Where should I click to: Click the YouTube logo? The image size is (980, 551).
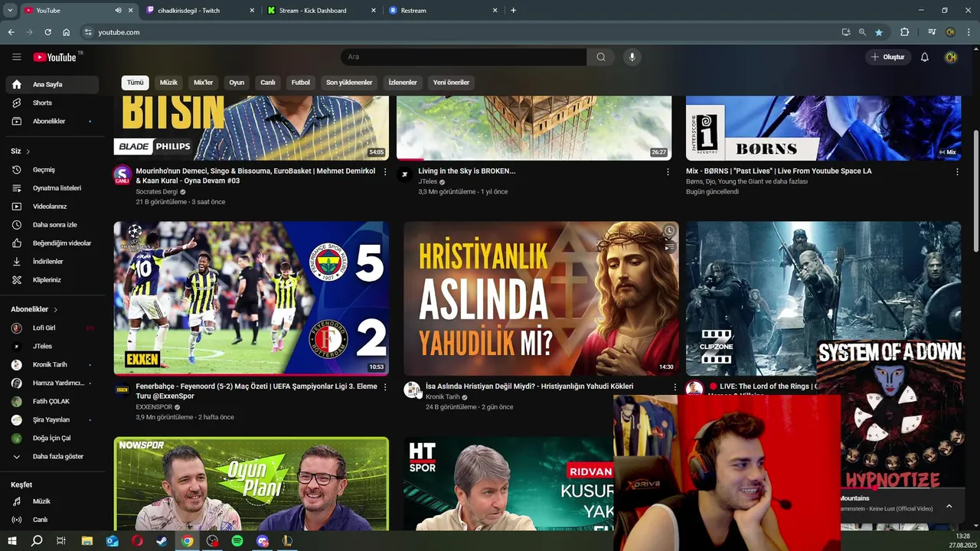tap(54, 57)
